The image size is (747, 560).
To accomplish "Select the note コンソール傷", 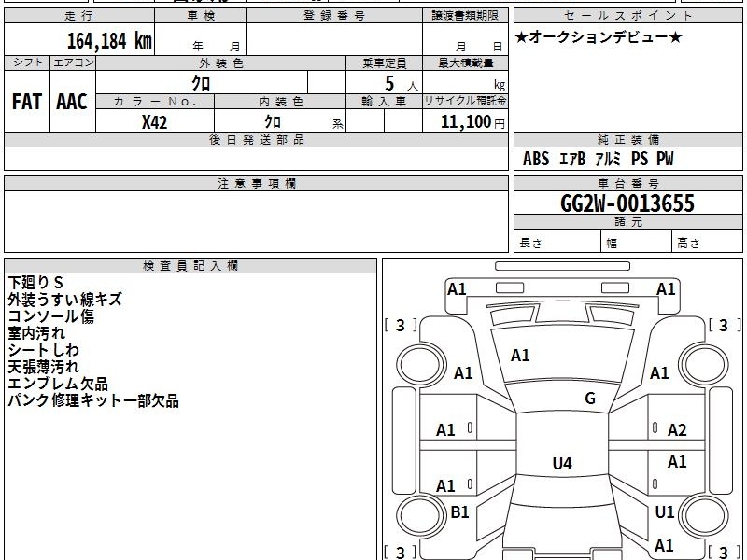I will 51,316.
